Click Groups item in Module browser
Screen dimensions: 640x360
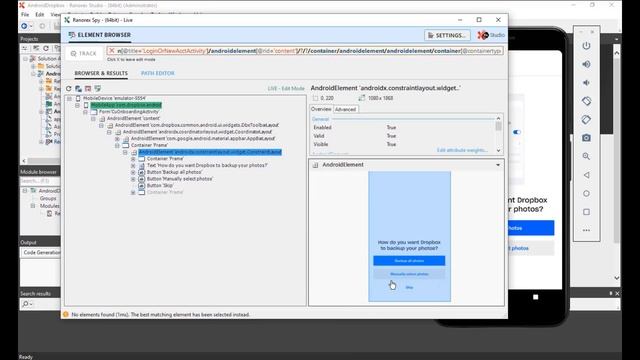(x=48, y=198)
